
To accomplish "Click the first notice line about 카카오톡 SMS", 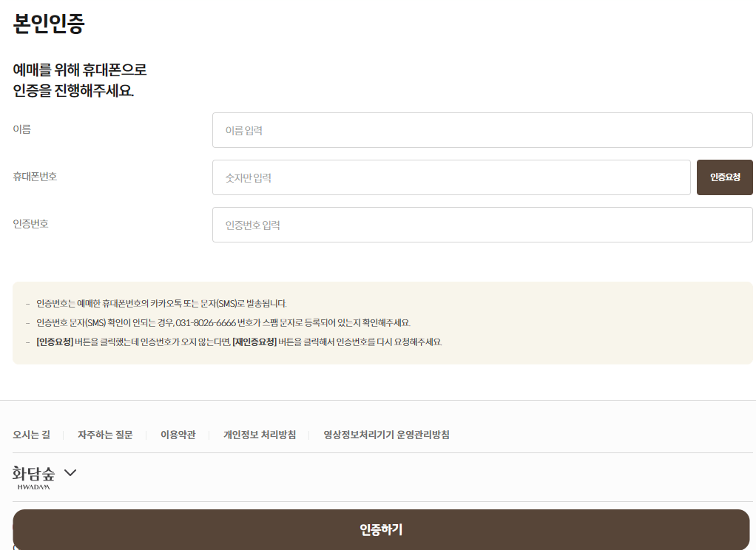I will 163,303.
